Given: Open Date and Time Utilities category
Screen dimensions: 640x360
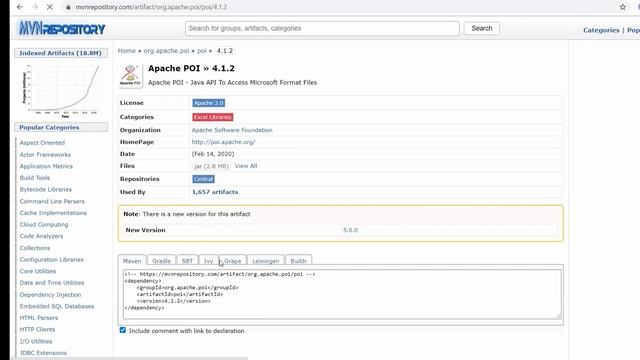Looking at the screenshot, I should point(52,283).
